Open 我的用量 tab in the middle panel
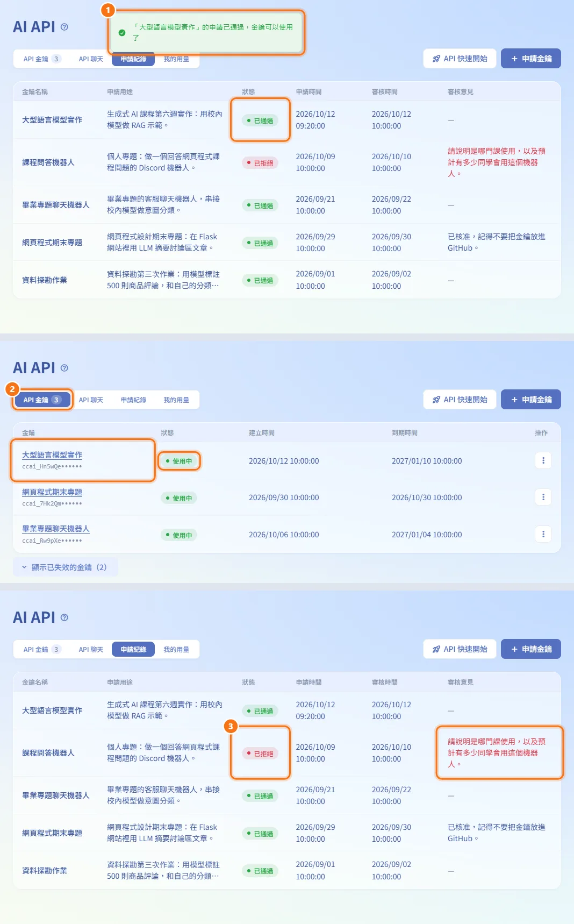This screenshot has width=574, height=924. pos(176,400)
